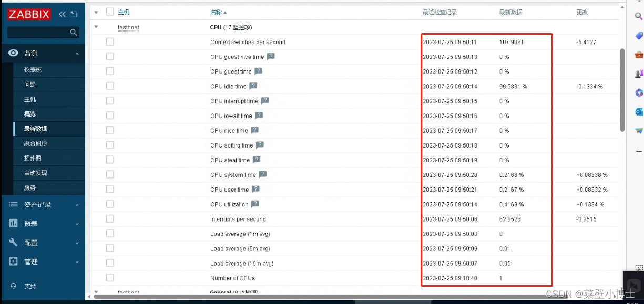
Task: Open the filter dropdown arrow in the header
Action: 96,12
